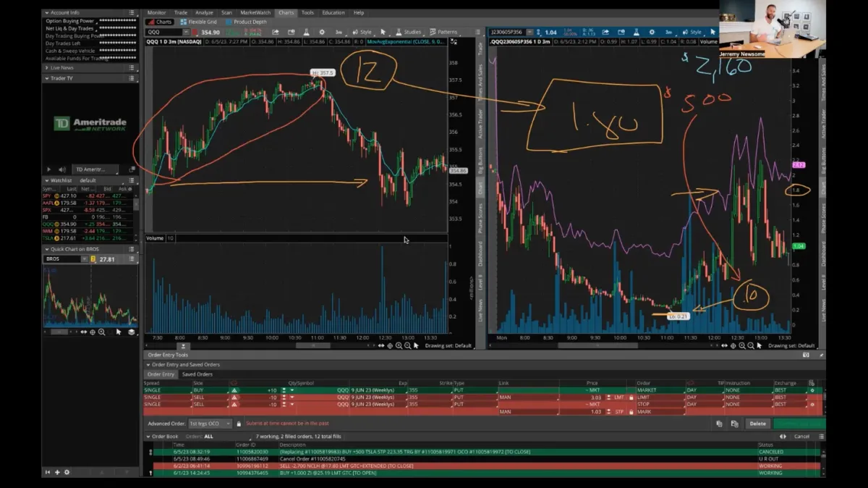Zoom out on left QQQ chart

click(x=407, y=345)
